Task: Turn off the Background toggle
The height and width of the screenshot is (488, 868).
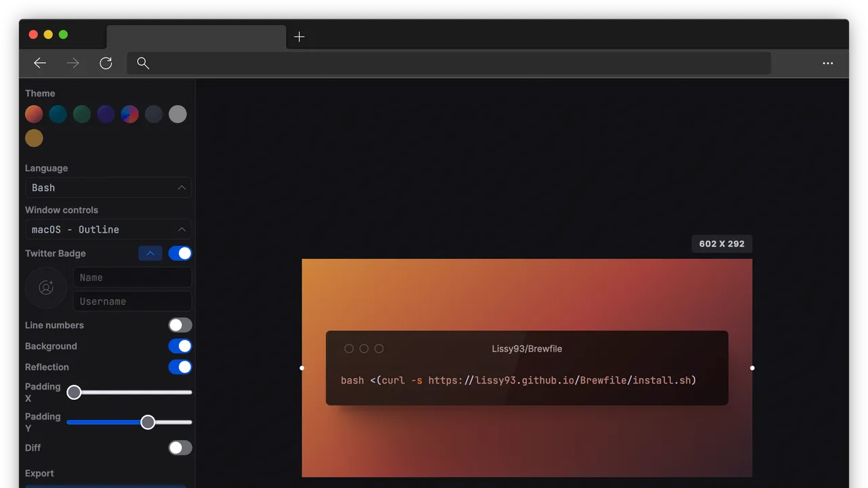Action: [x=180, y=346]
